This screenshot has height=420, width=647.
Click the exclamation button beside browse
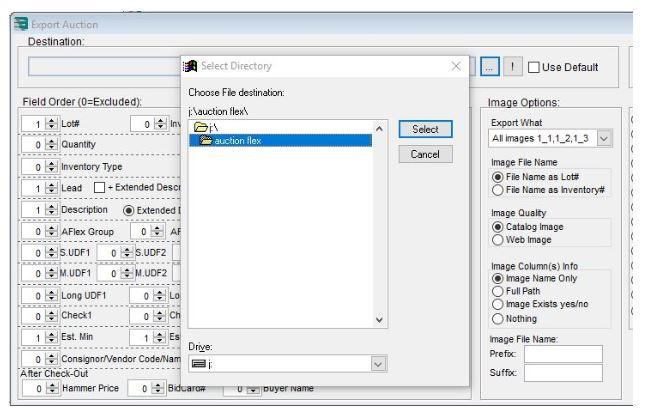512,66
